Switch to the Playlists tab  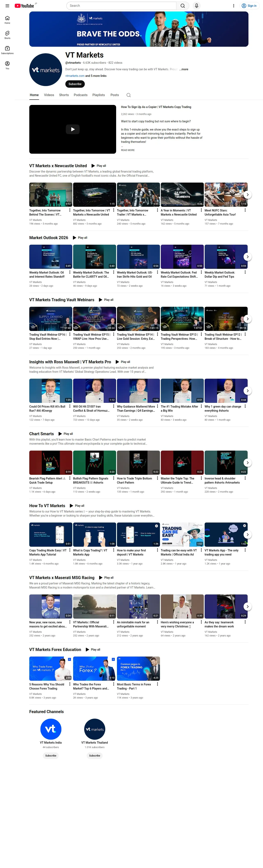99,95
